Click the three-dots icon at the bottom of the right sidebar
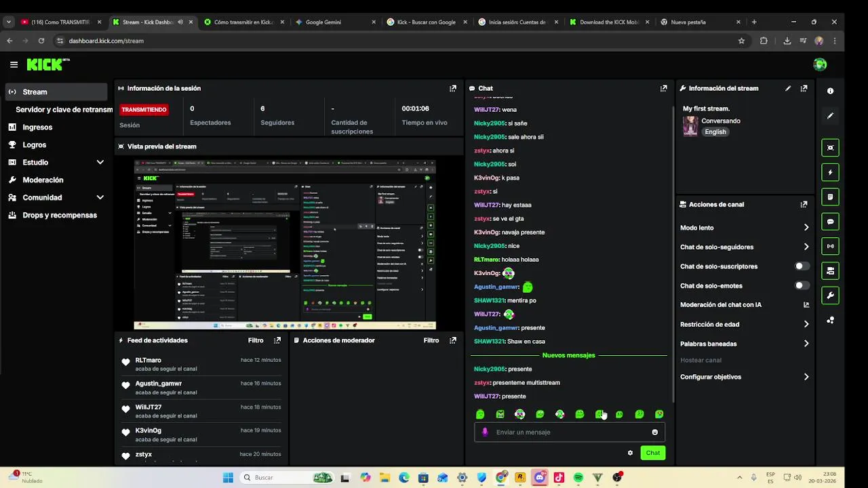This screenshot has width=868, height=488. point(831,320)
